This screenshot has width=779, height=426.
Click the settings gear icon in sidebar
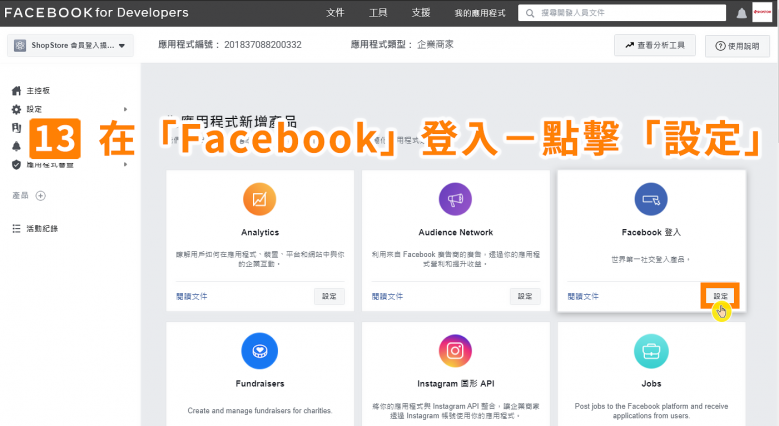tap(16, 109)
